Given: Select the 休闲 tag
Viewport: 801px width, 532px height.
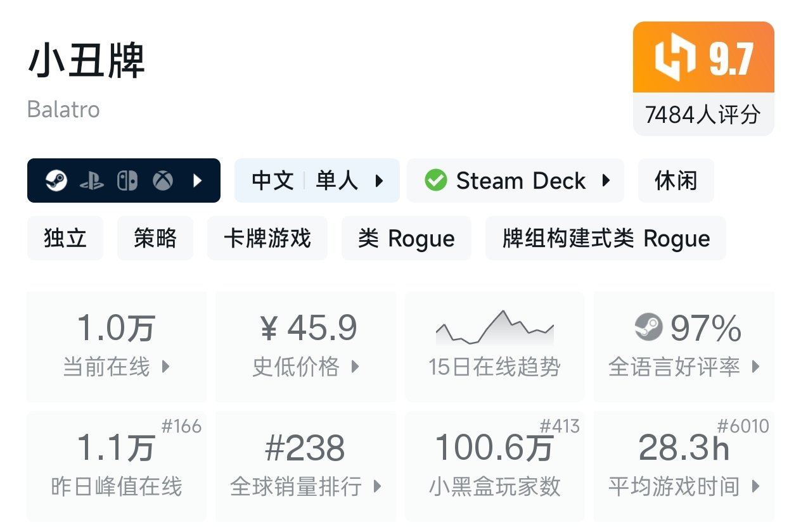Looking at the screenshot, I should tap(676, 181).
